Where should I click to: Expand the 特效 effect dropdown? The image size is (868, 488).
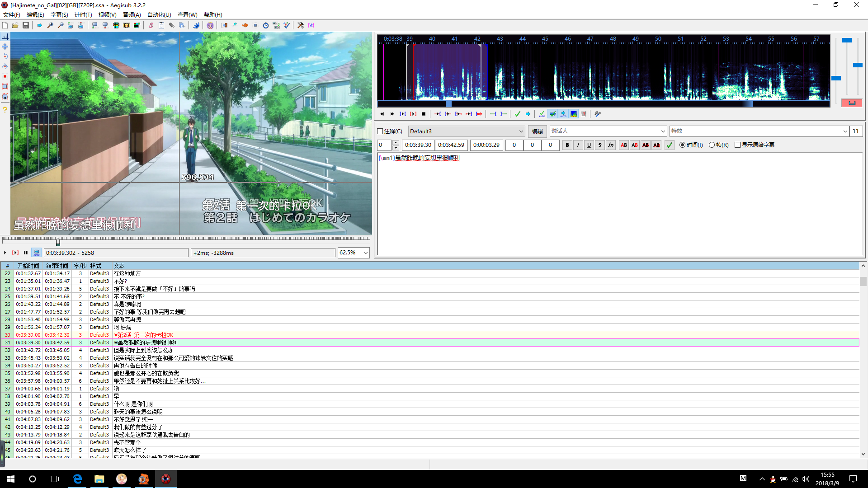[x=845, y=131]
